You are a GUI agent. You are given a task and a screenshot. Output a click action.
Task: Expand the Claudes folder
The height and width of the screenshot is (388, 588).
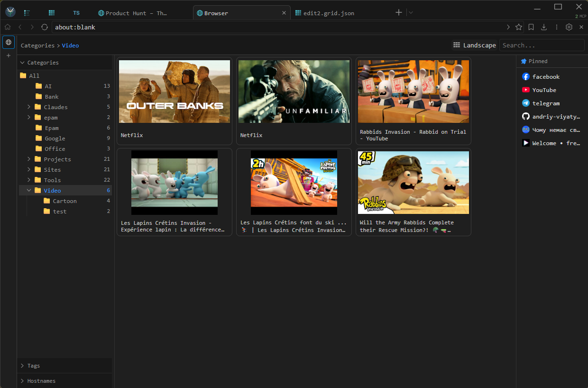[29, 107]
